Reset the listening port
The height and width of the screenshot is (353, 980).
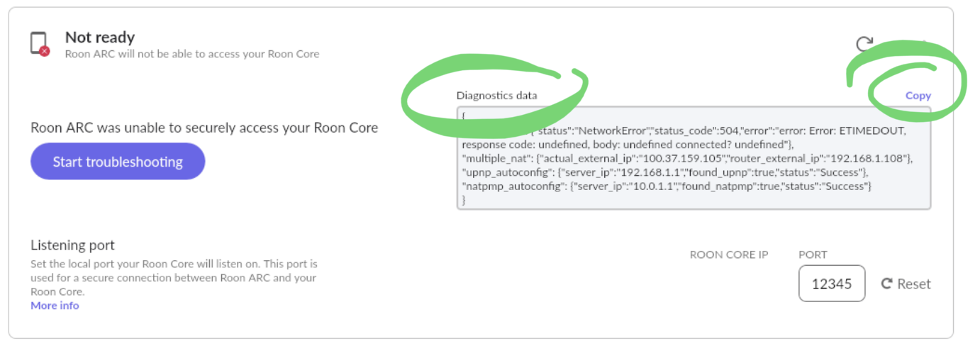click(x=906, y=284)
